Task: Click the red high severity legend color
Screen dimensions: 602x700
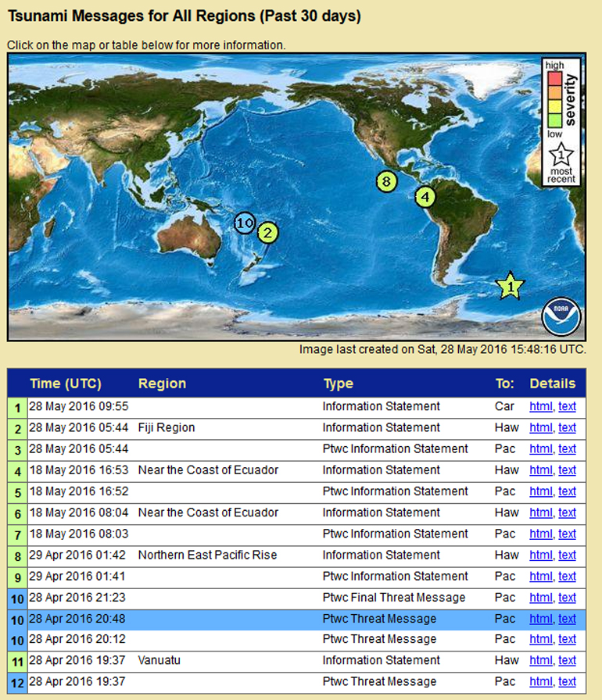Action: click(554, 79)
